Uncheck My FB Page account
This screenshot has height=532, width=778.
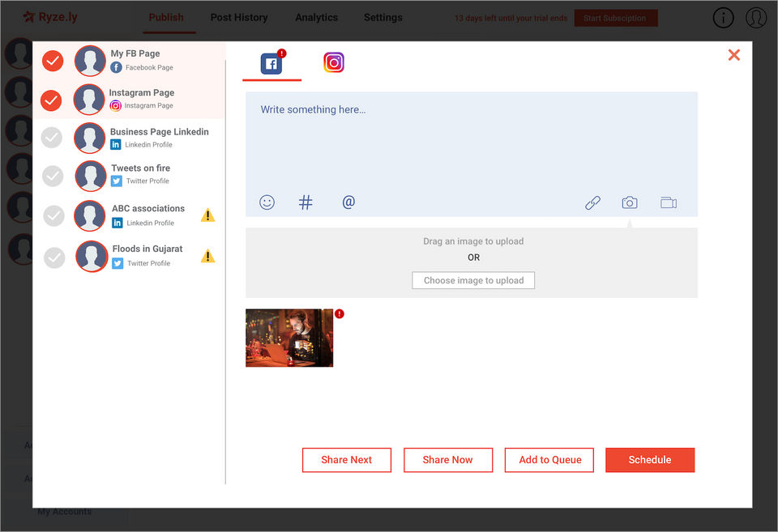pos(53,61)
